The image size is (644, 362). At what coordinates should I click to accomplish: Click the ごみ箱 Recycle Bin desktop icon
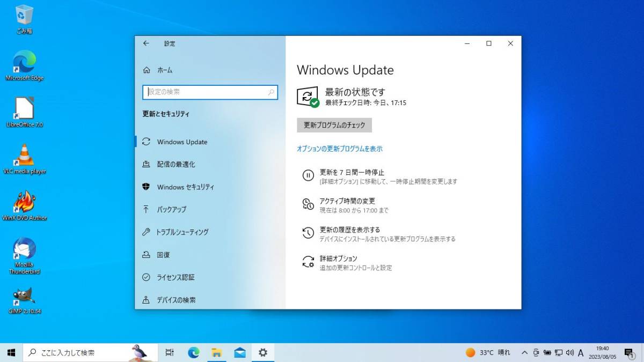point(24,19)
